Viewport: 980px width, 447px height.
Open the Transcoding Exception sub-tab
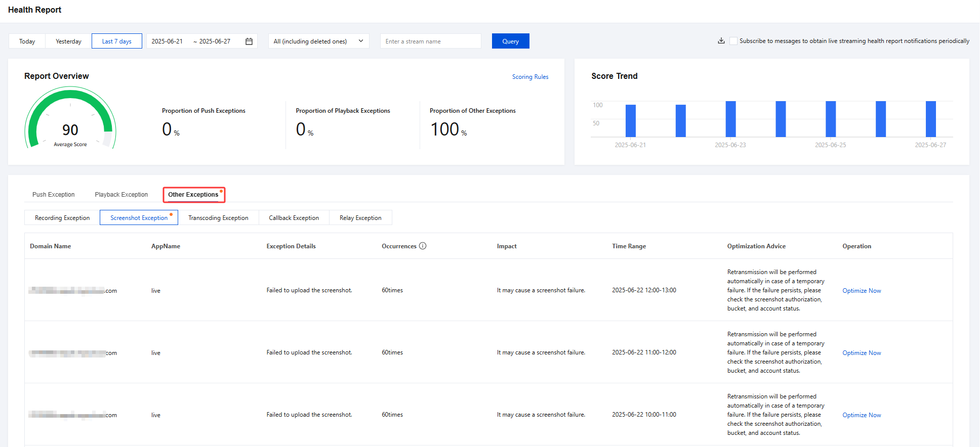(x=218, y=218)
